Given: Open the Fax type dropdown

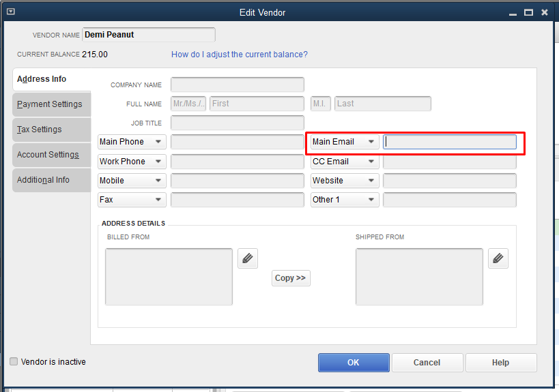Looking at the screenshot, I should [x=132, y=200].
